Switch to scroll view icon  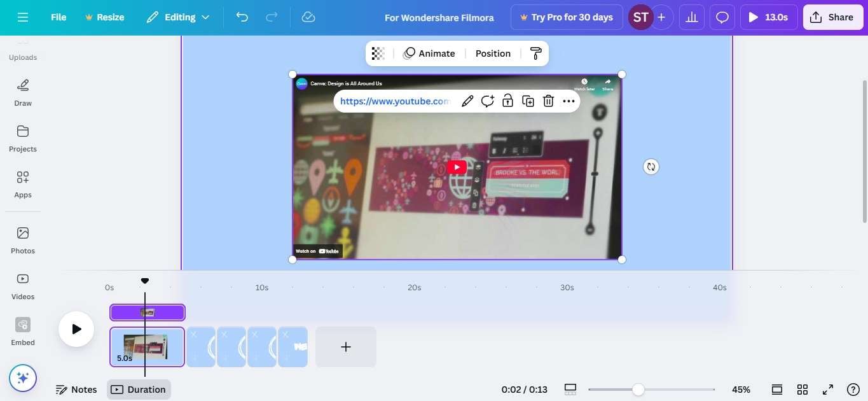[x=777, y=390]
